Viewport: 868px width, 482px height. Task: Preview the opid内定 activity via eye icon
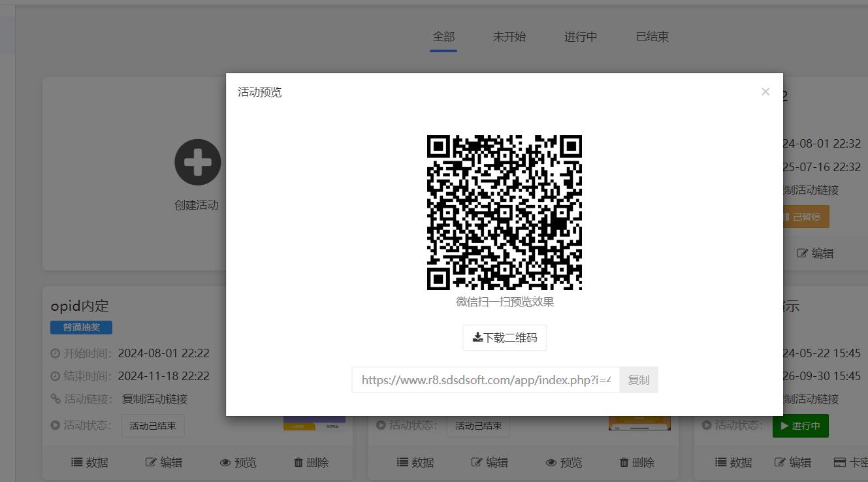pos(238,462)
